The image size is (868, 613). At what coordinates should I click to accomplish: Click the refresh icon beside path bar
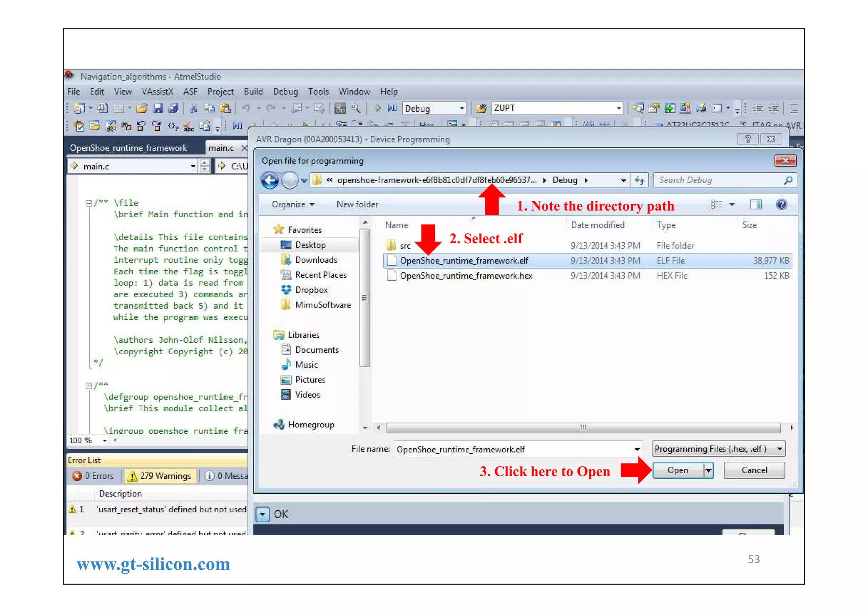(640, 180)
